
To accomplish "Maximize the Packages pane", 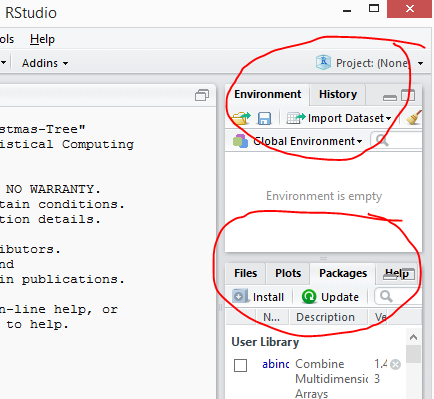I will click(408, 274).
